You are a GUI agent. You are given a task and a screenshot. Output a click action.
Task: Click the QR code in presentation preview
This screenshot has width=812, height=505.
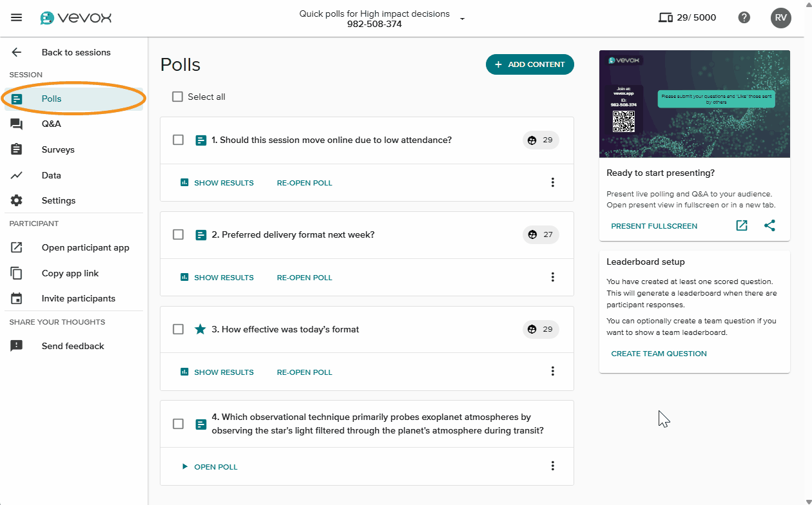coord(623,121)
